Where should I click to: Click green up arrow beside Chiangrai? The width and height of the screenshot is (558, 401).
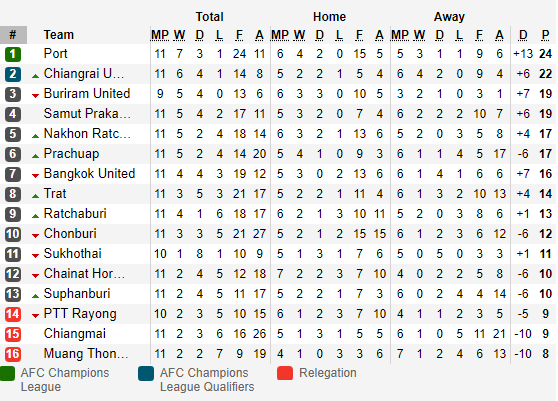coord(35,76)
